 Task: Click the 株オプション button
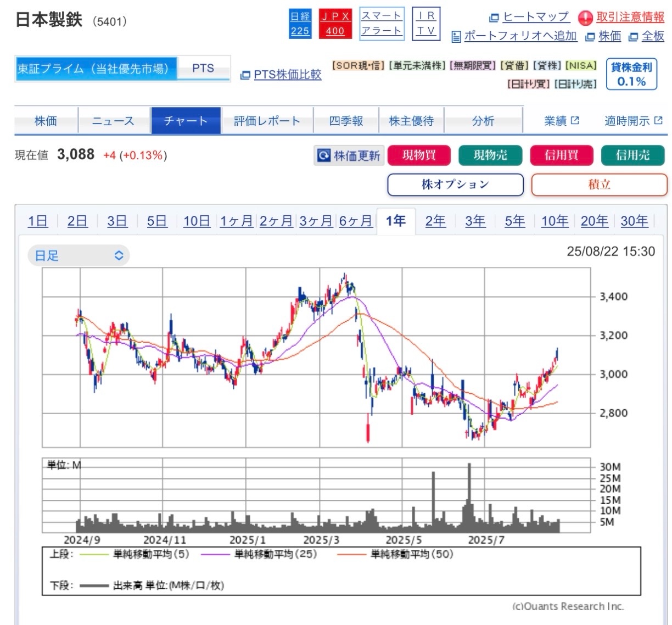click(455, 185)
